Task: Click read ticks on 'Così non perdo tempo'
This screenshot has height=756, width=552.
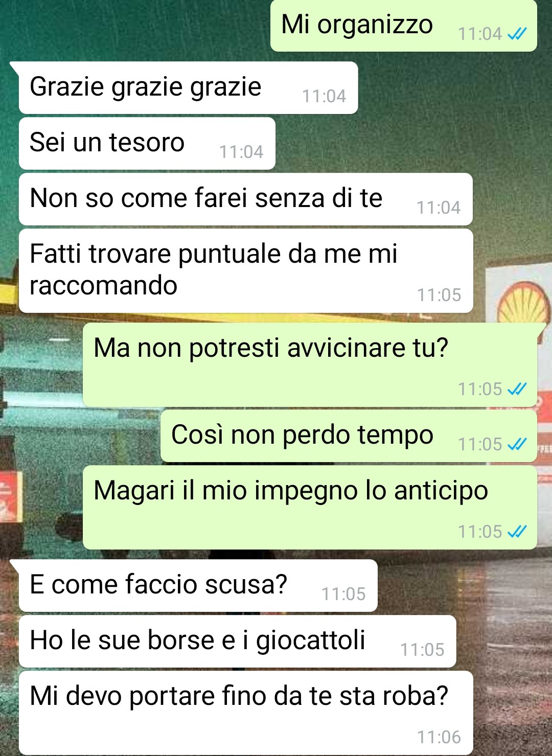Action: click(517, 445)
